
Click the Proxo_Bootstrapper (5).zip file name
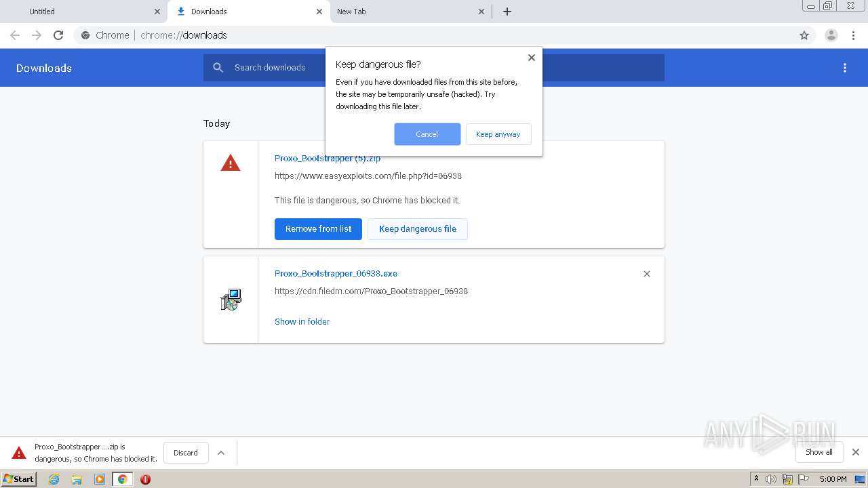[328, 159]
